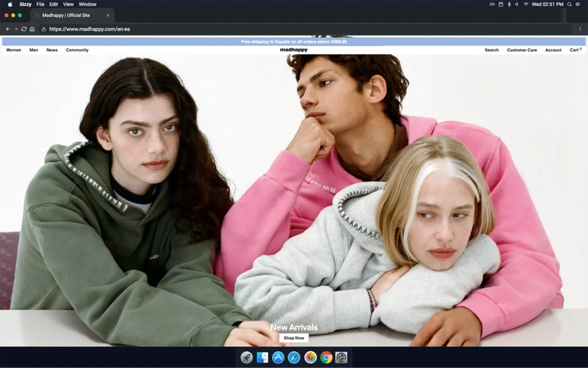Reload the page with the refresh icon
The height and width of the screenshot is (368, 588).
click(x=24, y=29)
